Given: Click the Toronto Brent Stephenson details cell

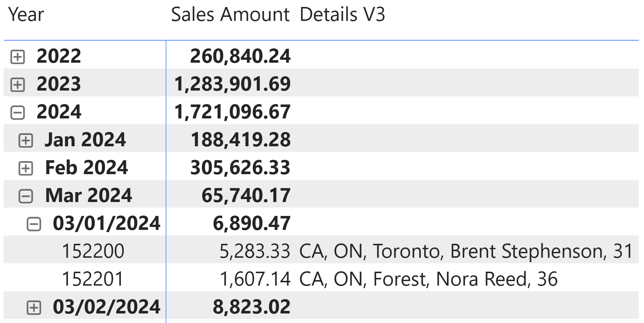Looking at the screenshot, I should (x=466, y=251).
